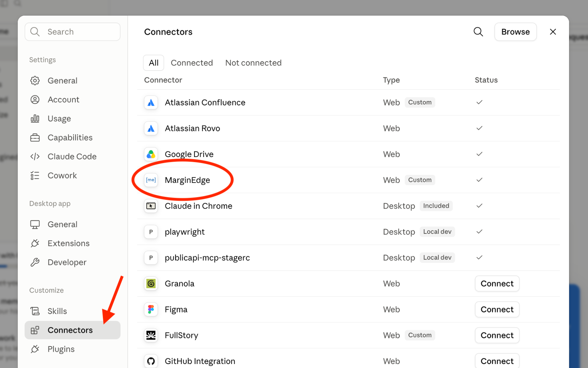Viewport: 588px width, 368px height.
Task: Click the Local dev badge on playwright
Action: pyautogui.click(x=437, y=232)
